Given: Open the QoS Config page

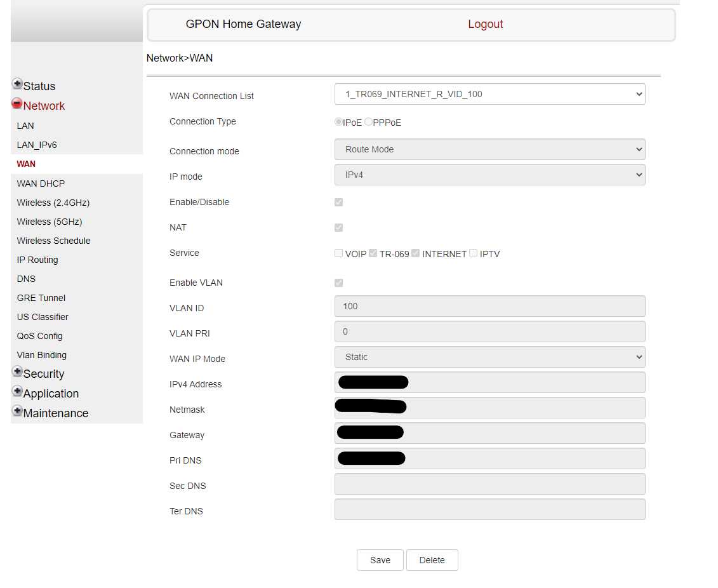Looking at the screenshot, I should coord(40,336).
